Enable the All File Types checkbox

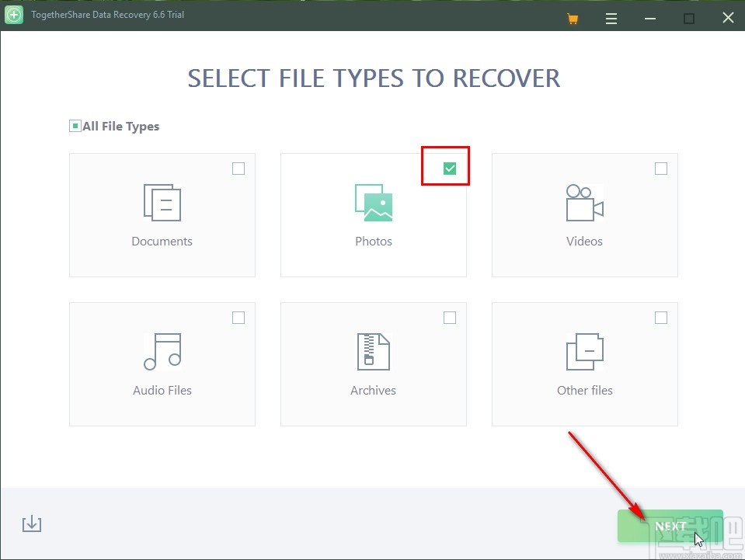pyautogui.click(x=75, y=125)
